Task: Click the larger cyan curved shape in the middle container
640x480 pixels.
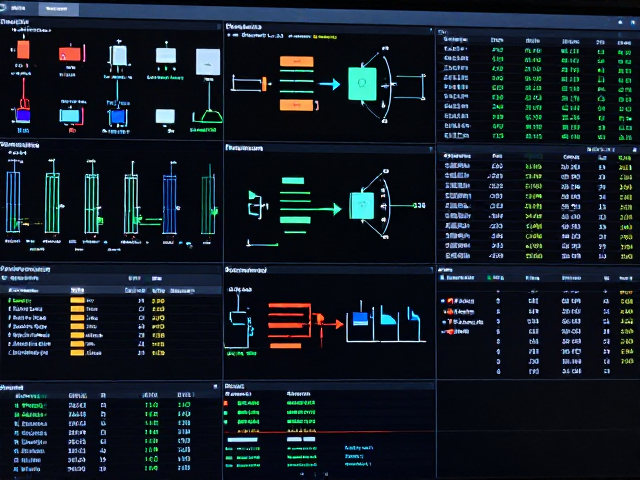Action: 388,316
